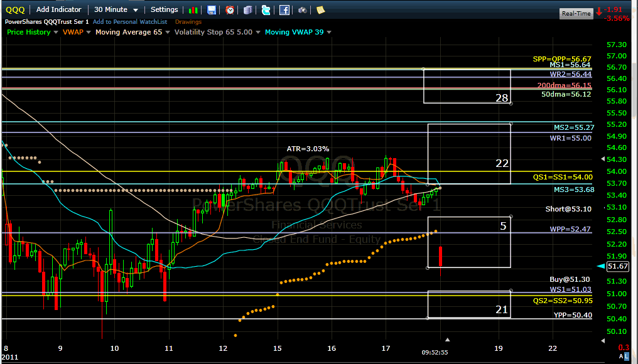This screenshot has height=364, width=638.
Task: Click the database stack icon
Action: coord(248,10)
